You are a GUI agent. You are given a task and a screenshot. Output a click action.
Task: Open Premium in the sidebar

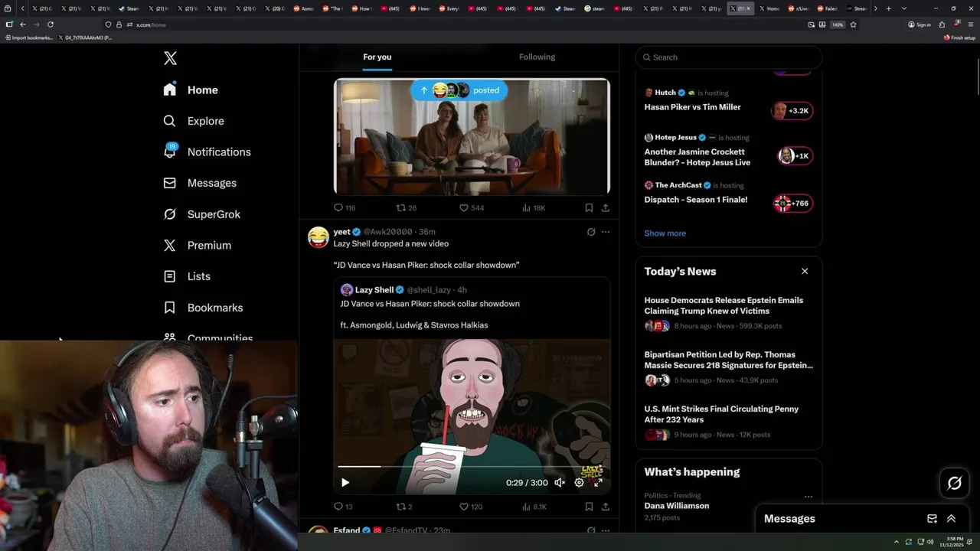(x=197, y=245)
